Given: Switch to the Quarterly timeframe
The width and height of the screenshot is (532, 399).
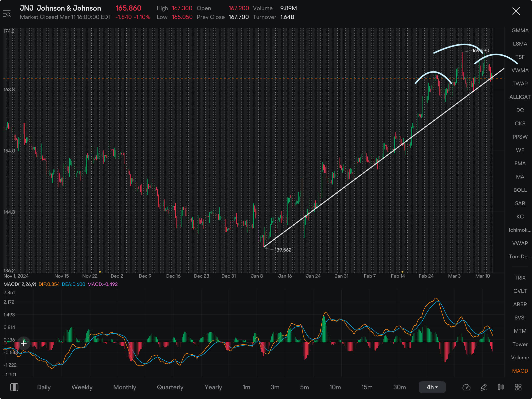Looking at the screenshot, I should pos(170,387).
